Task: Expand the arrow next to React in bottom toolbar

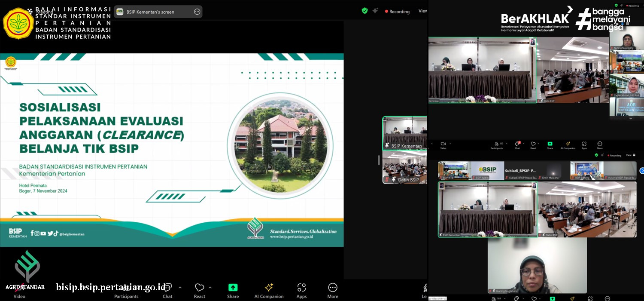Action: pyautogui.click(x=210, y=287)
